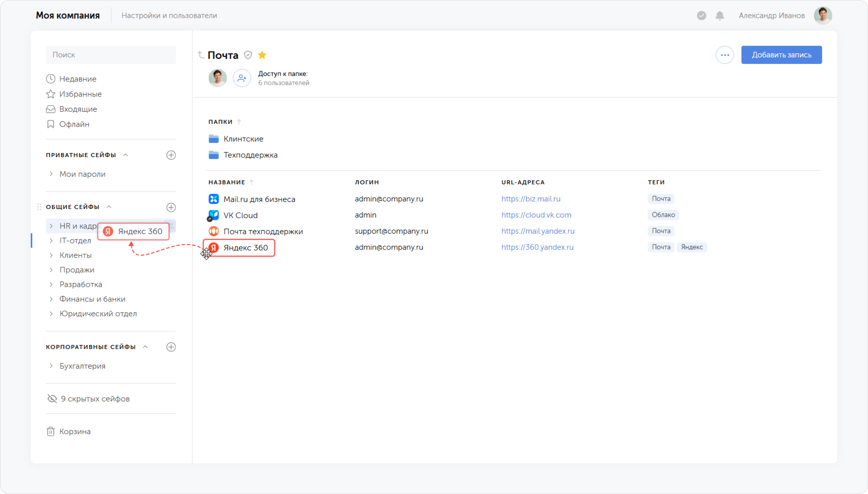This screenshot has width=868, height=494.
Task: Open the Входящие section
Action: [72, 109]
